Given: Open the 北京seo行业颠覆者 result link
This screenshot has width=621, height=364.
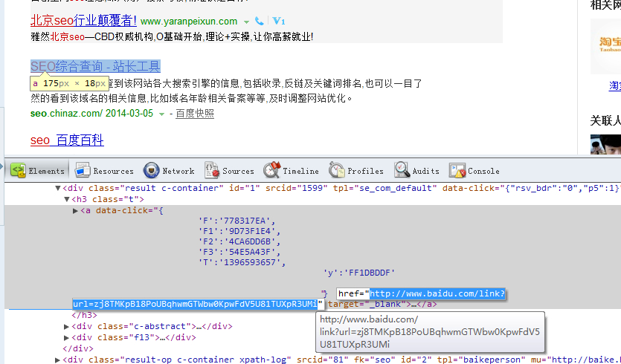Looking at the screenshot, I should [x=83, y=21].
